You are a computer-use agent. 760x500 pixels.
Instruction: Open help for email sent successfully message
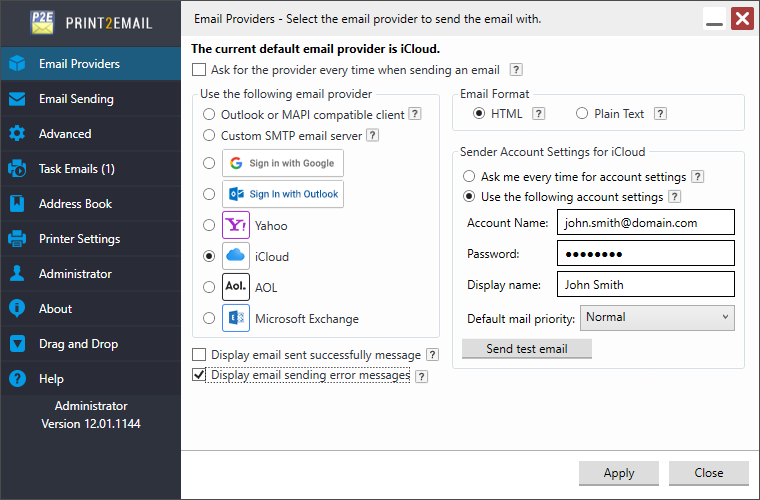tap(432, 355)
